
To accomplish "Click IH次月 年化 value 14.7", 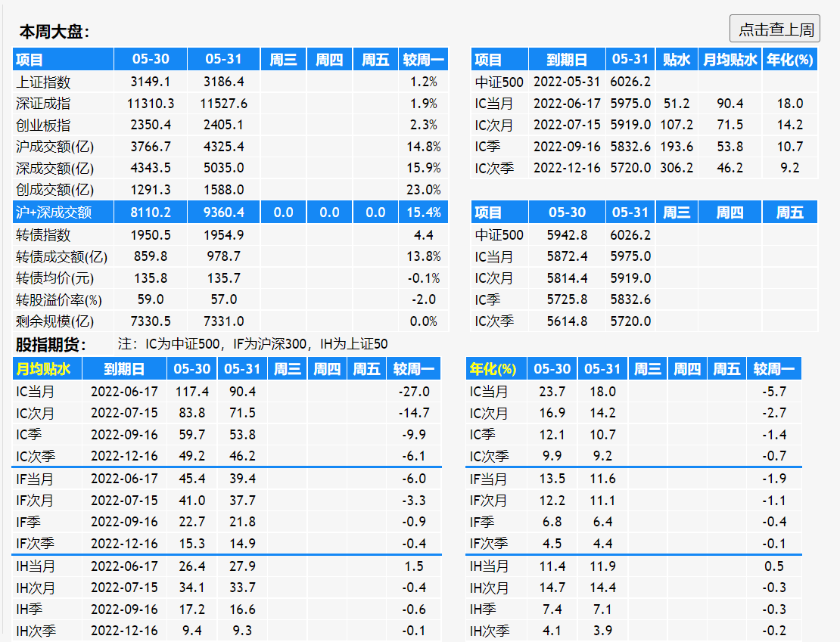I will 552,588.
